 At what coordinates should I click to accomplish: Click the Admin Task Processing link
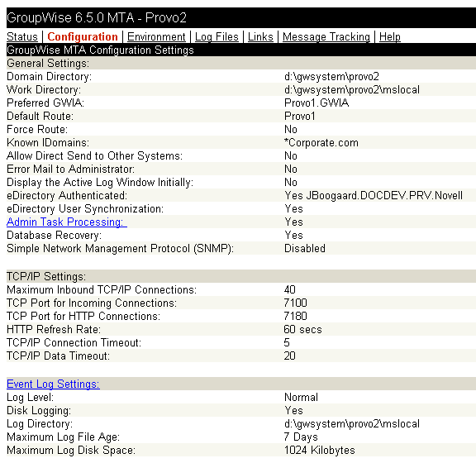(x=67, y=222)
